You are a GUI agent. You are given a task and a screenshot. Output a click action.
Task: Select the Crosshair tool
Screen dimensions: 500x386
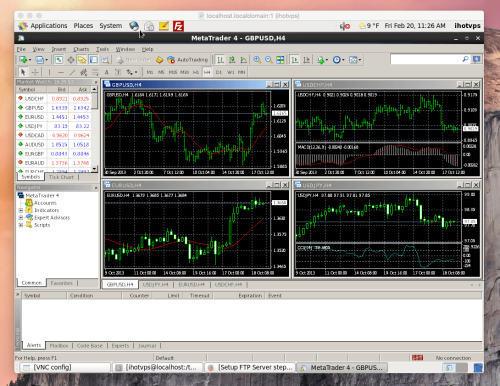click(x=35, y=72)
